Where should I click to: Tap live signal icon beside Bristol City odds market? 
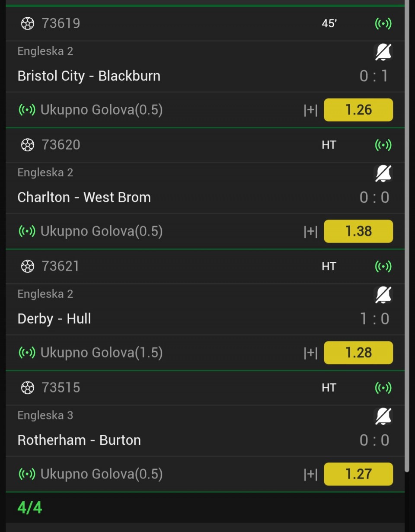pyautogui.click(x=27, y=110)
